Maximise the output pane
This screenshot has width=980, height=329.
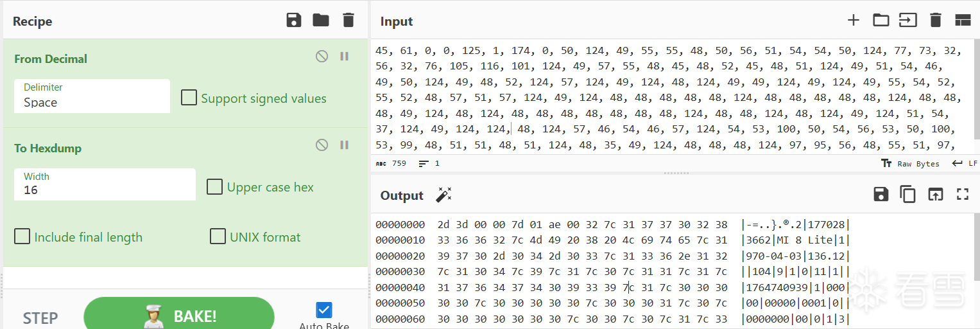pos(962,195)
